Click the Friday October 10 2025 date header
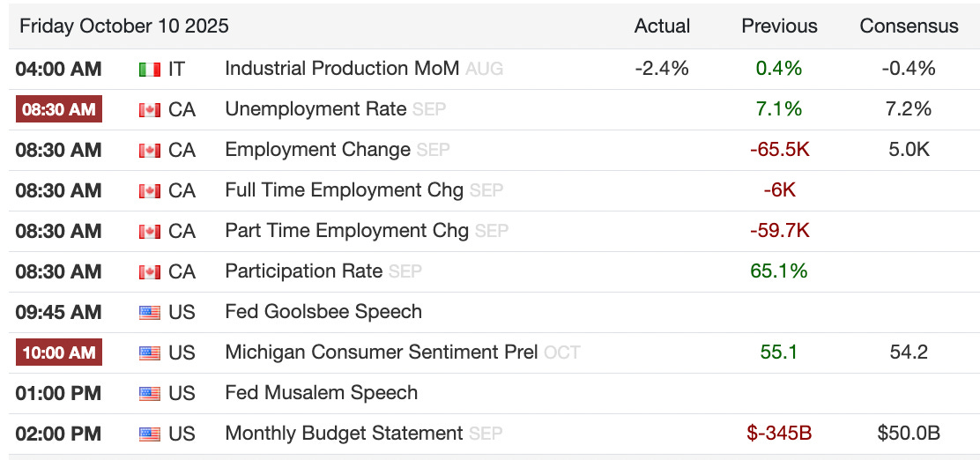This screenshot has height=460, width=980. (x=124, y=26)
